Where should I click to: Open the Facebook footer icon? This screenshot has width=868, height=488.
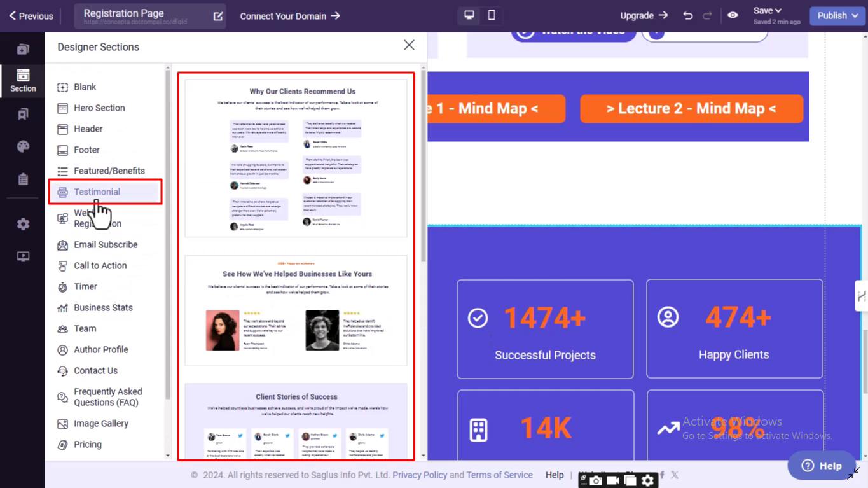click(662, 475)
